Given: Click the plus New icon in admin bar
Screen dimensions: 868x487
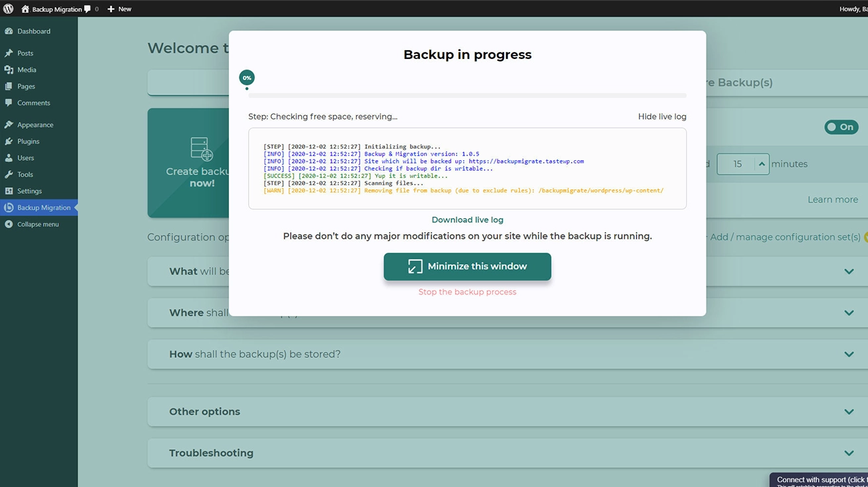Looking at the screenshot, I should 111,9.
